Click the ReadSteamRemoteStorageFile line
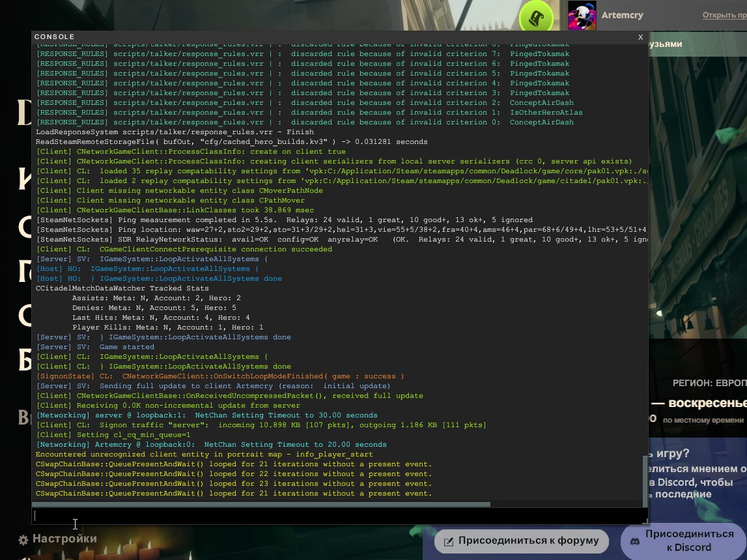This screenshot has width=747, height=560. (x=232, y=142)
